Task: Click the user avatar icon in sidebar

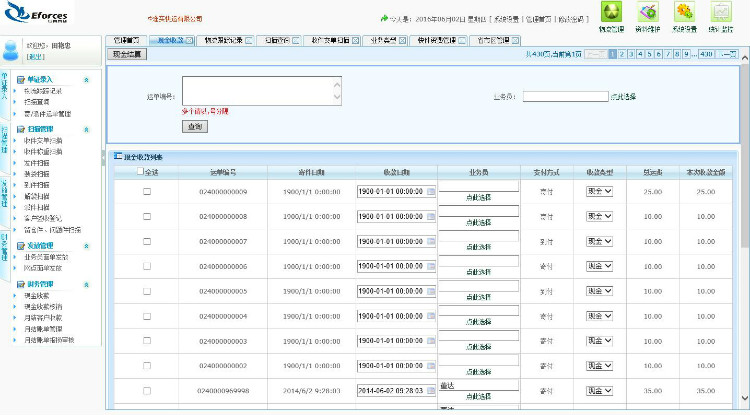Action: (x=11, y=50)
